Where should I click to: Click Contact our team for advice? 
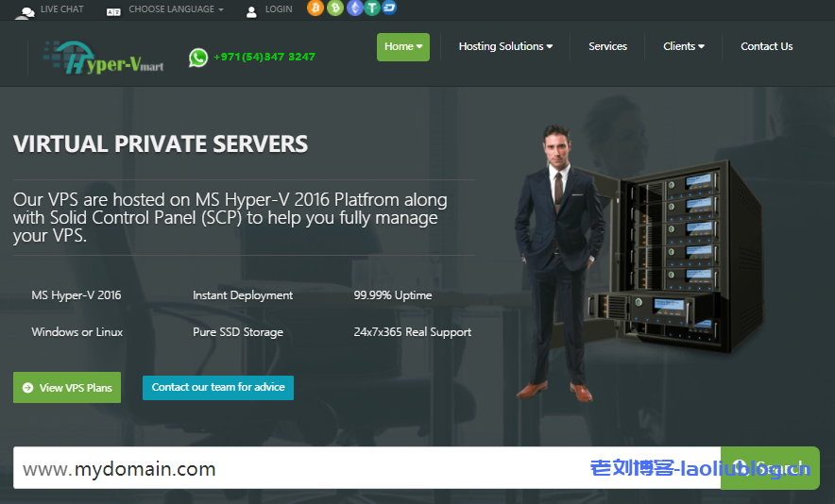click(218, 387)
